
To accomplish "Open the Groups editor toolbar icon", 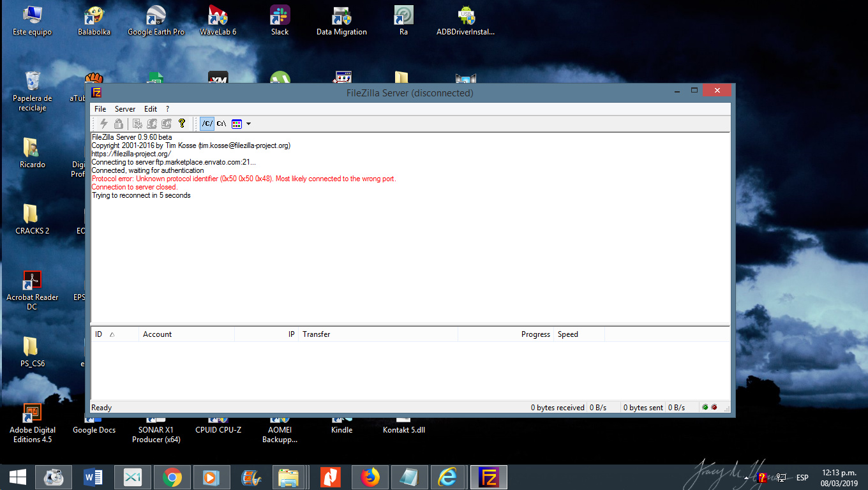I will coord(167,124).
